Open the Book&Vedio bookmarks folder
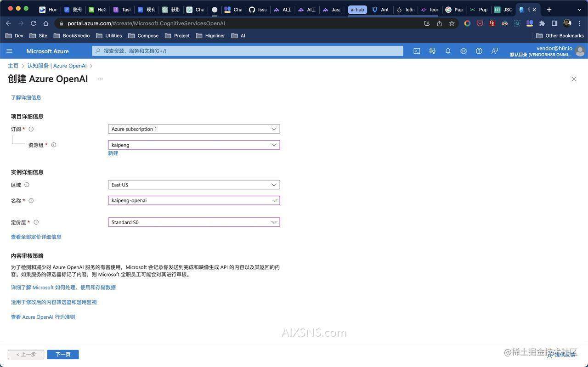Viewport: 588px width, 367px height. [75, 35]
